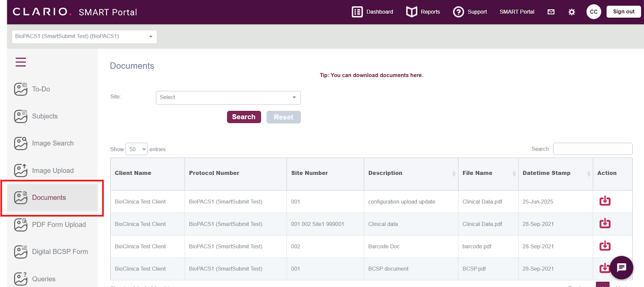
Task: Open the mail envelope icon in header
Action: 551,12
